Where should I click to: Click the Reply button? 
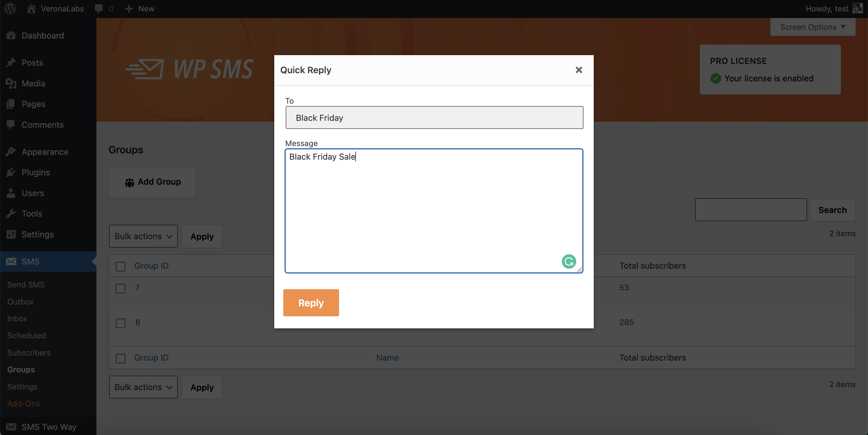coord(311,303)
